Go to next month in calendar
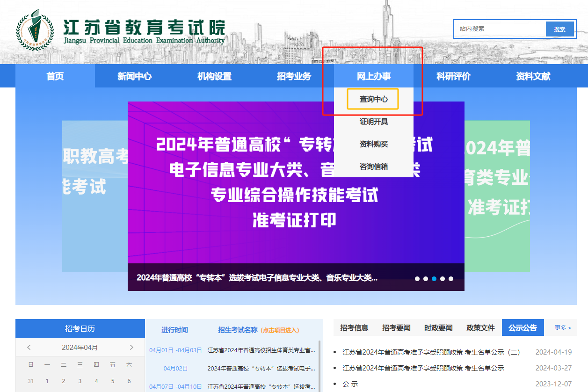588x392 pixels. [x=131, y=347]
